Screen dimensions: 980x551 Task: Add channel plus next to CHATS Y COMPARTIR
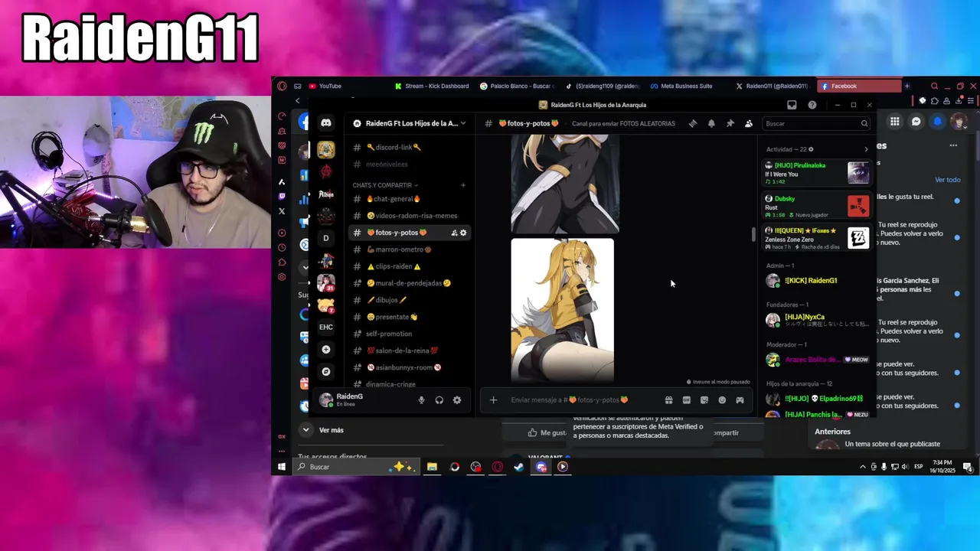(463, 185)
